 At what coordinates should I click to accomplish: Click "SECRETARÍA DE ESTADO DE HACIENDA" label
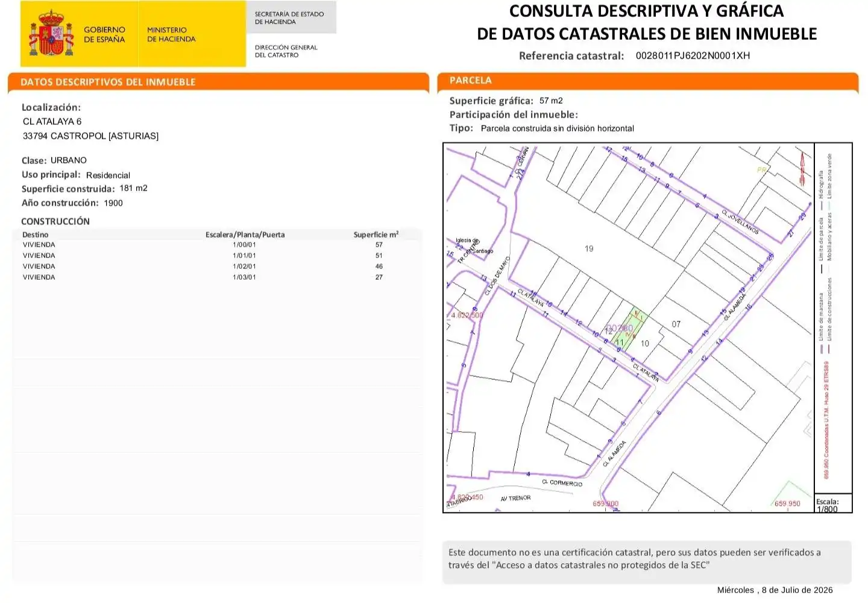tap(289, 17)
